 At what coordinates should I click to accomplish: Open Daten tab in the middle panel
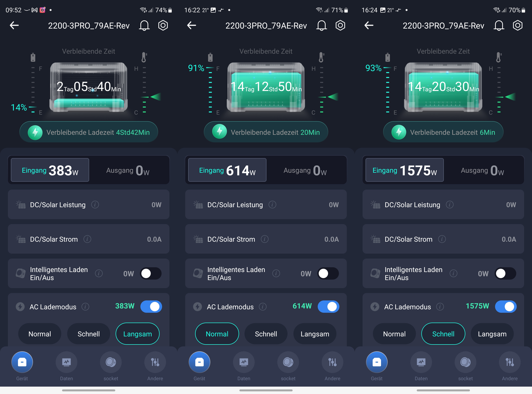click(x=244, y=362)
